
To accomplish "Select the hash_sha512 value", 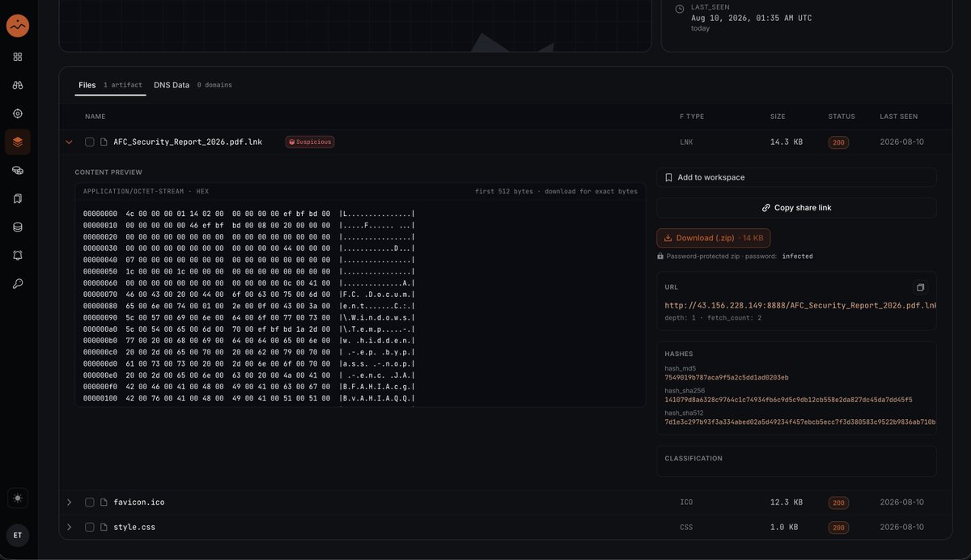I will [800, 422].
